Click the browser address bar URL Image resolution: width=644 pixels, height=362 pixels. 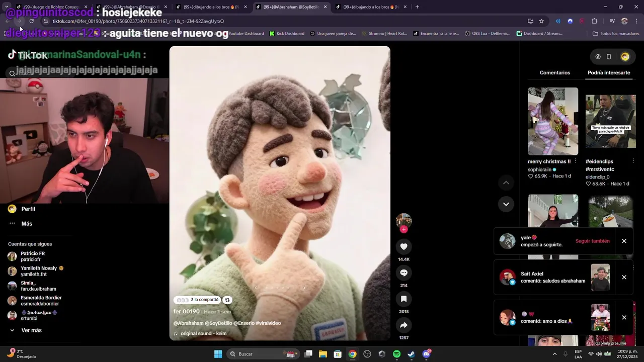coord(138,21)
